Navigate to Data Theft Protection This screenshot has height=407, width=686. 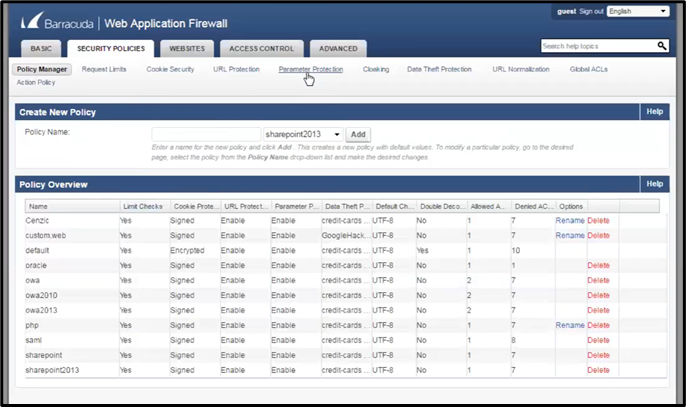pos(439,69)
